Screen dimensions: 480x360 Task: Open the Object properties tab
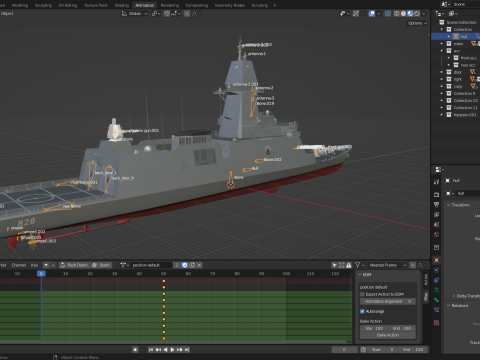(436, 260)
